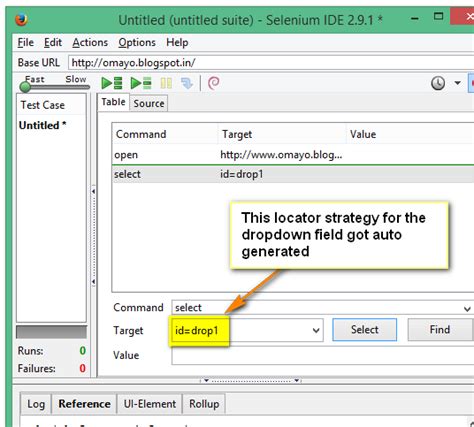Click the Command column header
This screenshot has width=474, height=427.
[165, 134]
